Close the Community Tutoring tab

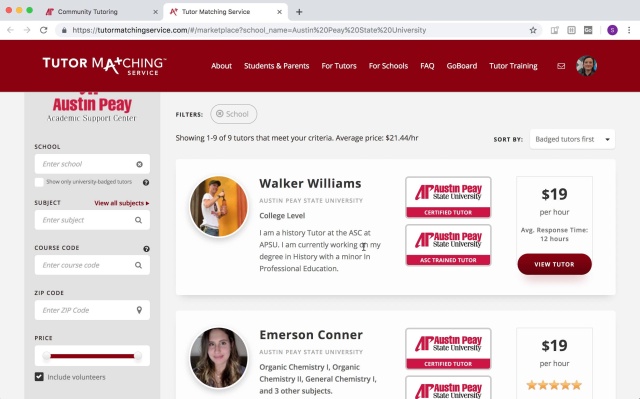pos(155,12)
